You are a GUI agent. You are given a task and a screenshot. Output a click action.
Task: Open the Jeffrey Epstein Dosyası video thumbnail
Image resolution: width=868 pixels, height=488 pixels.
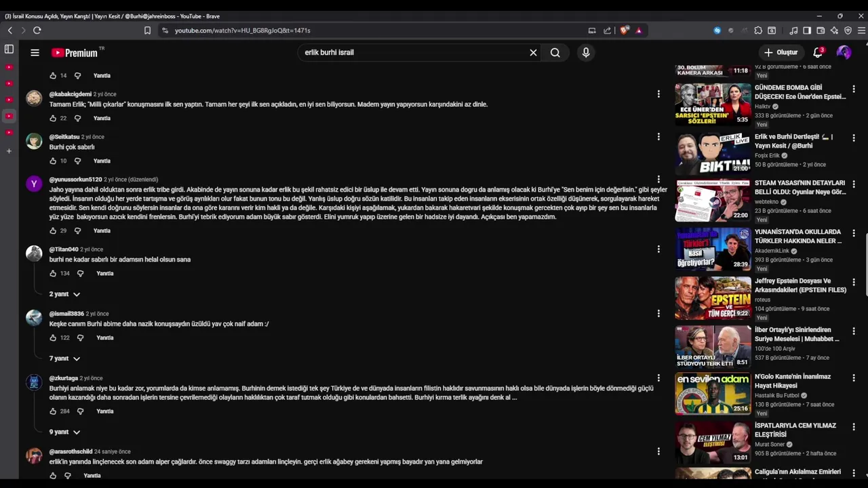(x=713, y=298)
